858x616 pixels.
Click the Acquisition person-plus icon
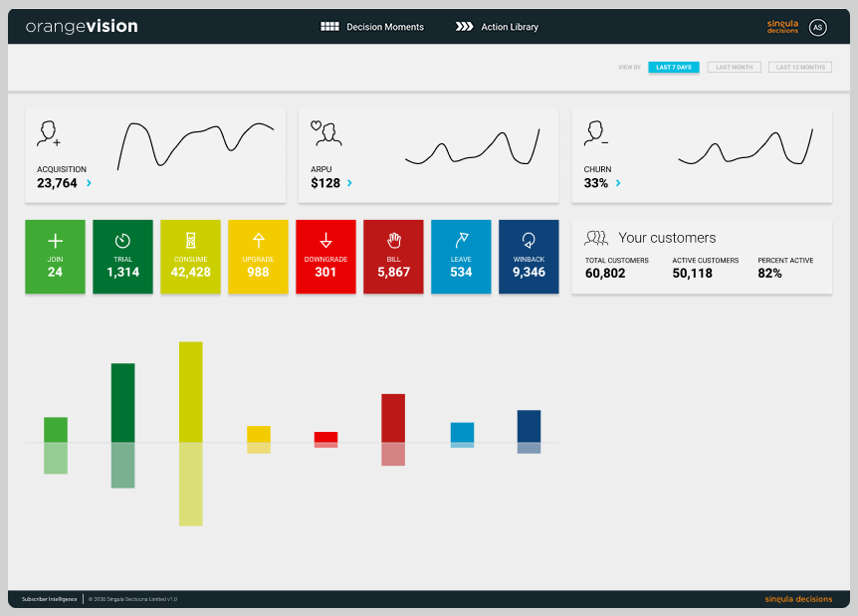pyautogui.click(x=49, y=133)
